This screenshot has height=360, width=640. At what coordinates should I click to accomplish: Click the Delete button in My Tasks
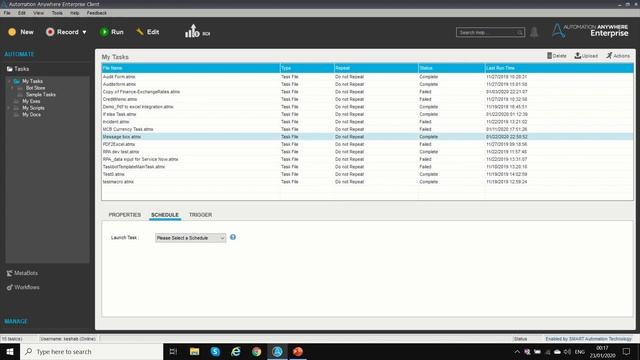click(557, 56)
